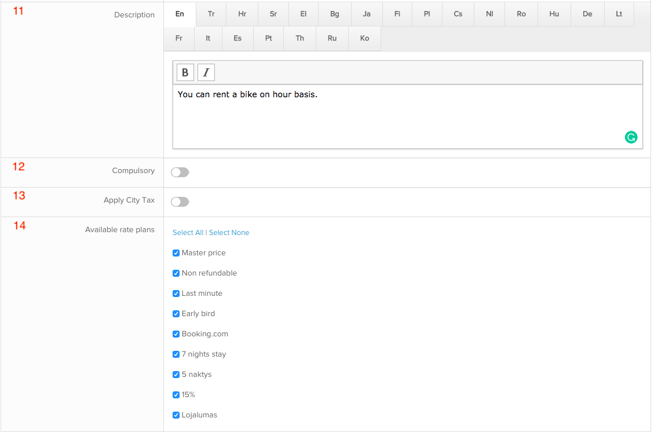Toggle the Lojalumas checkbox
The height and width of the screenshot is (440, 658).
[176, 415]
